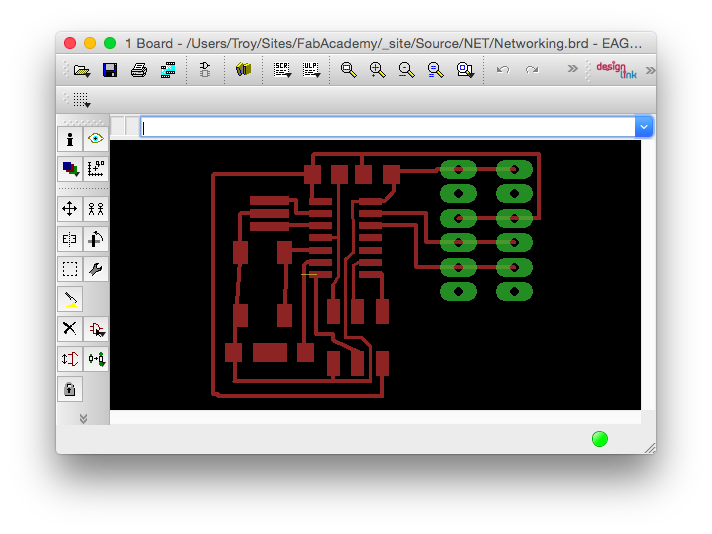Select the Mirror tool
Screen dimensions: 712x534
[x=70, y=239]
